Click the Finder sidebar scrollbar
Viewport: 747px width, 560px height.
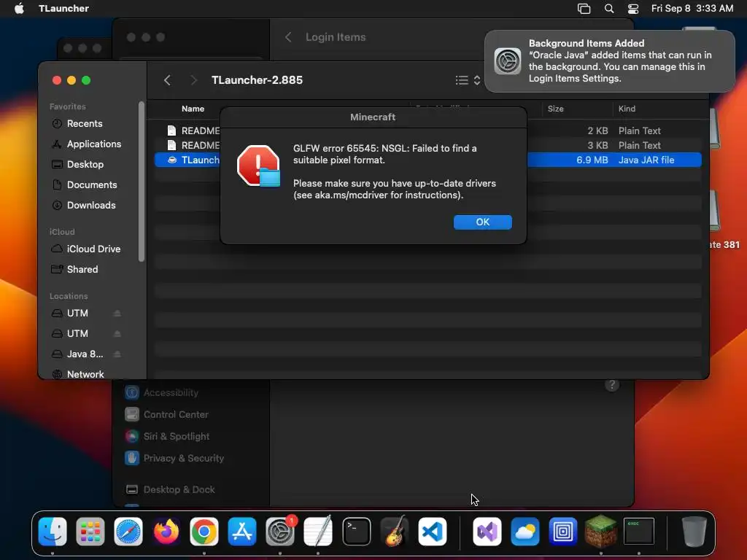click(141, 182)
